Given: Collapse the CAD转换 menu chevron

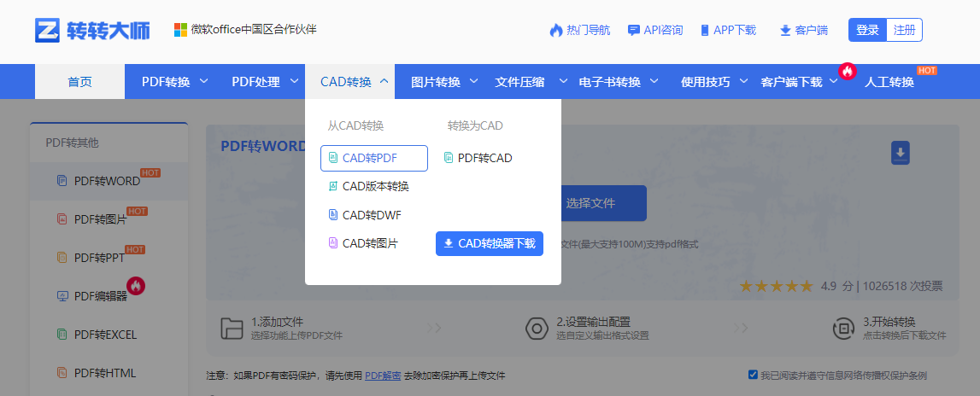Looking at the screenshot, I should tap(384, 81).
